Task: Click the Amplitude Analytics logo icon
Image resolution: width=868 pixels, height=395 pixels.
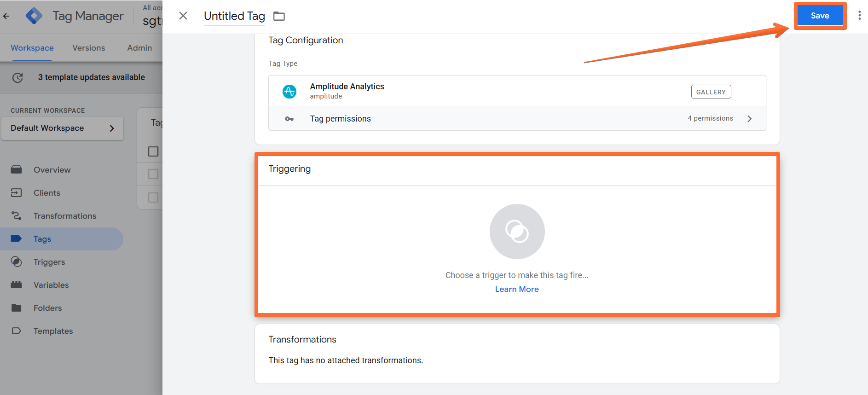Action: tap(289, 91)
